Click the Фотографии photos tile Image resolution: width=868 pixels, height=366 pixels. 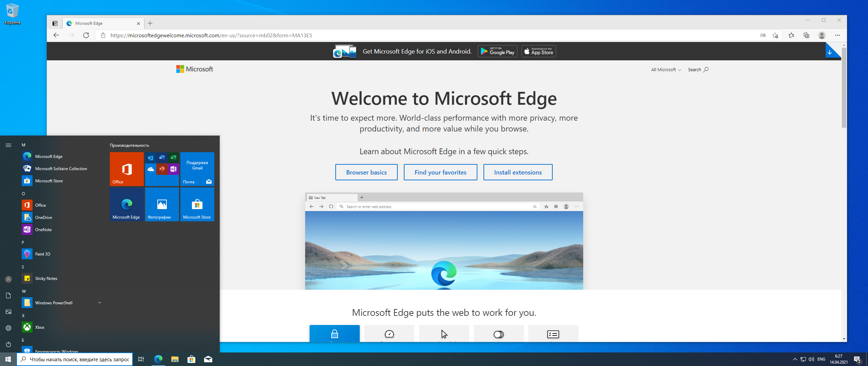tap(162, 204)
